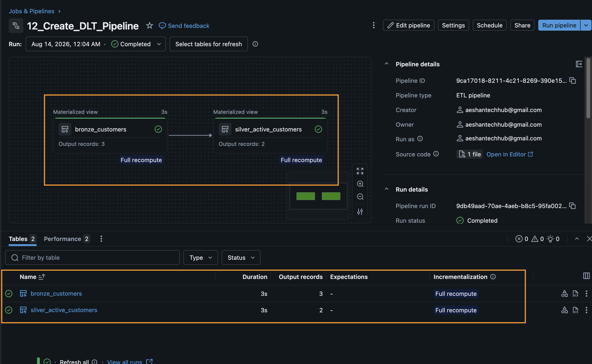Screen dimensions: 592x364
Task: Click the graph minimap overview
Action: 318,196
